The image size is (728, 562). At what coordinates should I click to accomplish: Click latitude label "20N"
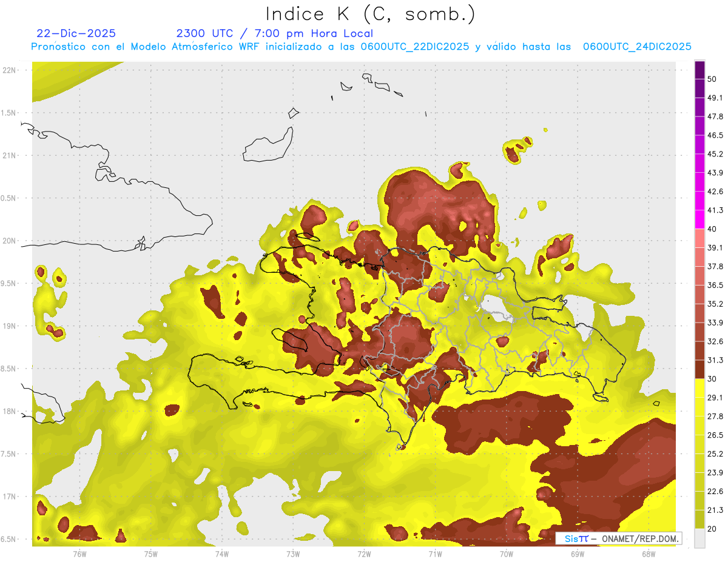click(9, 241)
